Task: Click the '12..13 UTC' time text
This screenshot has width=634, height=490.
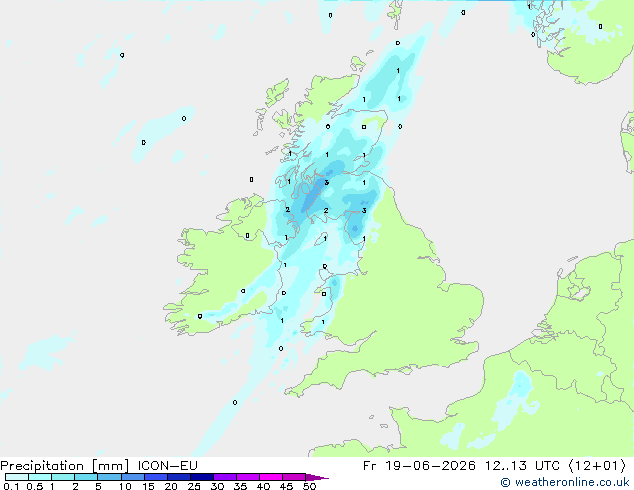Action: coord(522,466)
